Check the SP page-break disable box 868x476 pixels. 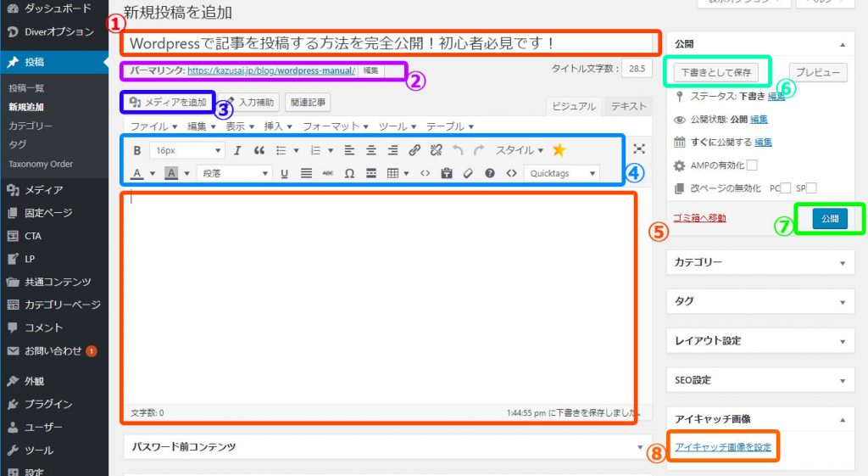(811, 188)
